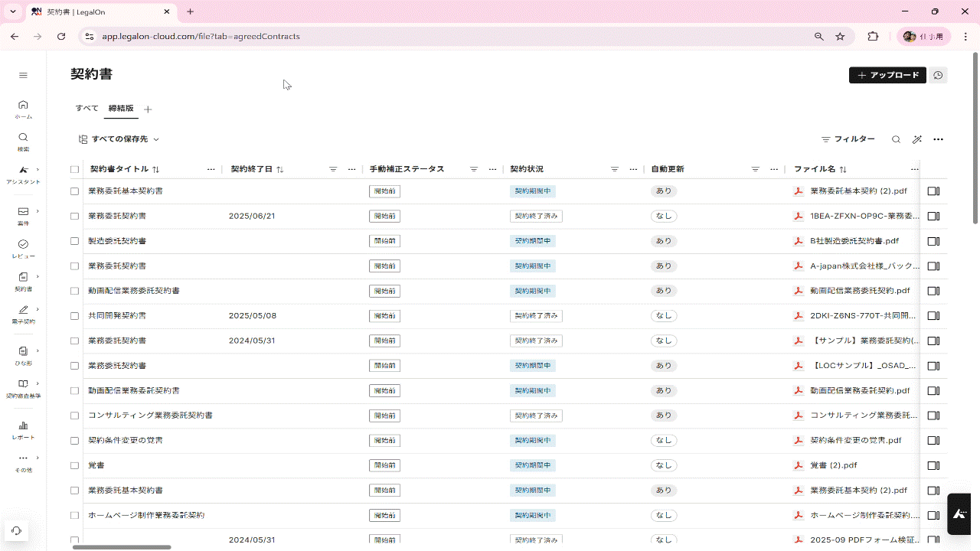Add a new tab with plus button
The width and height of the screenshot is (980, 551).
pyautogui.click(x=148, y=109)
